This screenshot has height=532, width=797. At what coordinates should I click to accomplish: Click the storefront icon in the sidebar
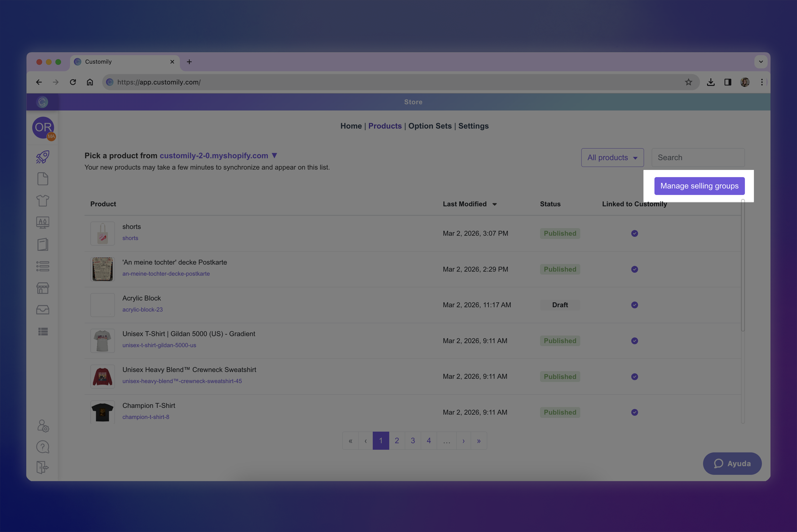coord(43,288)
